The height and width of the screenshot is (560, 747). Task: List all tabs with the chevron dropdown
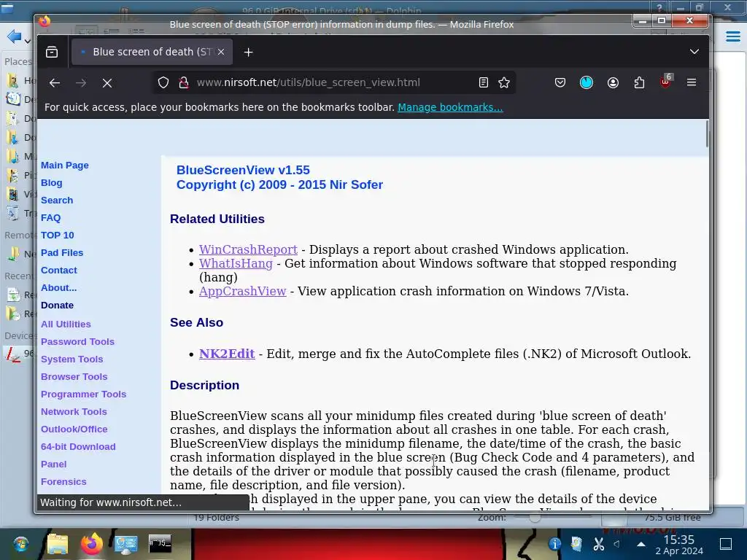[694, 52]
